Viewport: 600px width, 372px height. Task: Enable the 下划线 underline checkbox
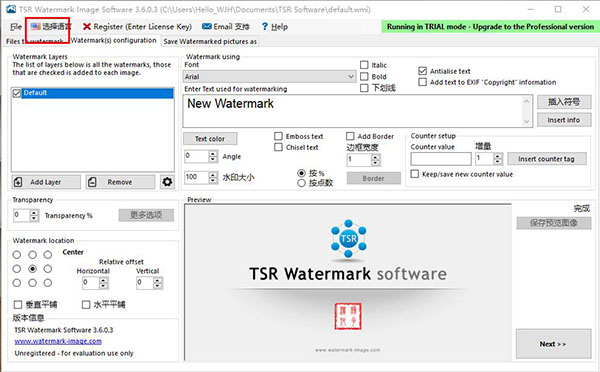364,88
